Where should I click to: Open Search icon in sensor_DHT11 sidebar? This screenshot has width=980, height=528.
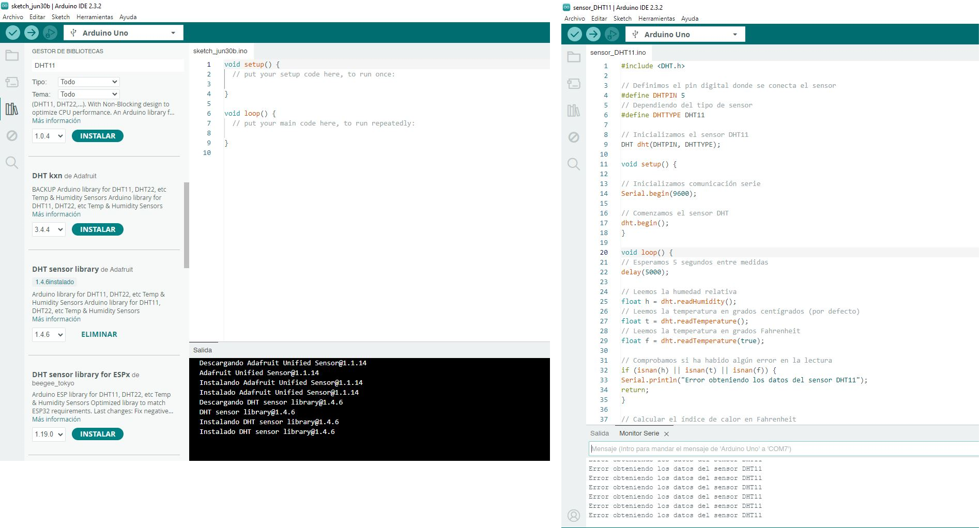point(574,164)
